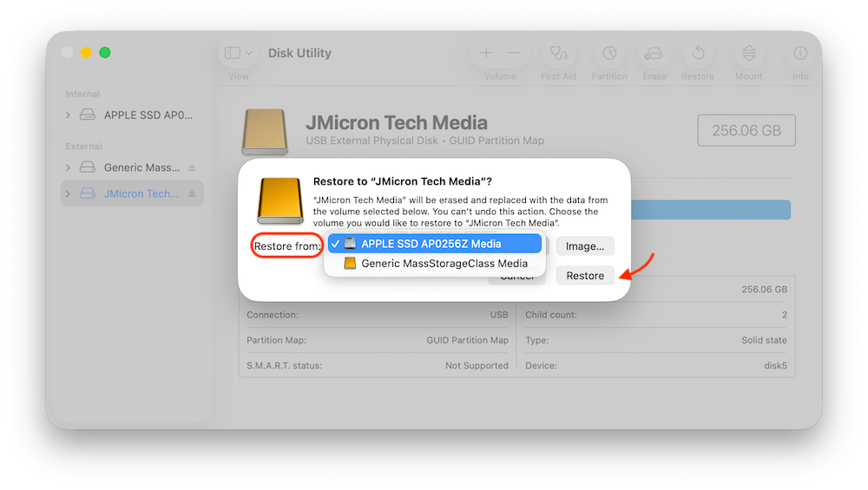Select JMicron Tech in the sidebar
Screen dimensions: 868x490
coord(141,193)
